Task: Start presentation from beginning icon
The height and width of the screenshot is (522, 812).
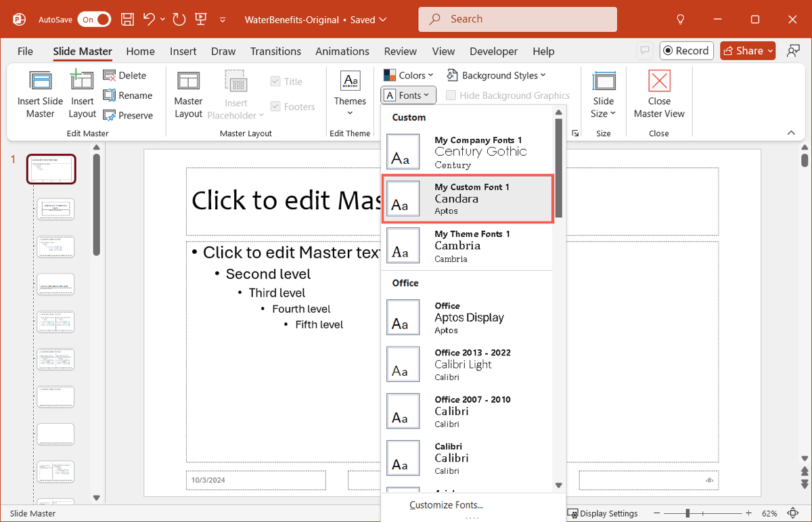Action: pyautogui.click(x=201, y=20)
